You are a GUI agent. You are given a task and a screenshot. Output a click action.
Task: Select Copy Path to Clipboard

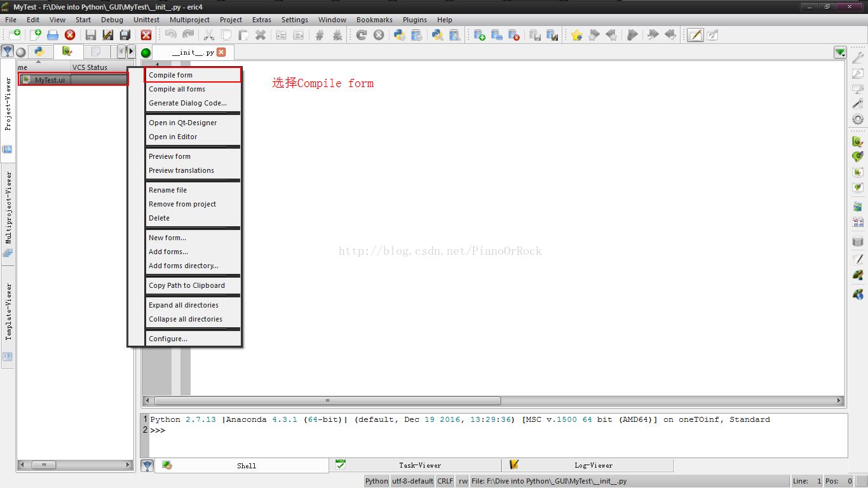[193, 285]
